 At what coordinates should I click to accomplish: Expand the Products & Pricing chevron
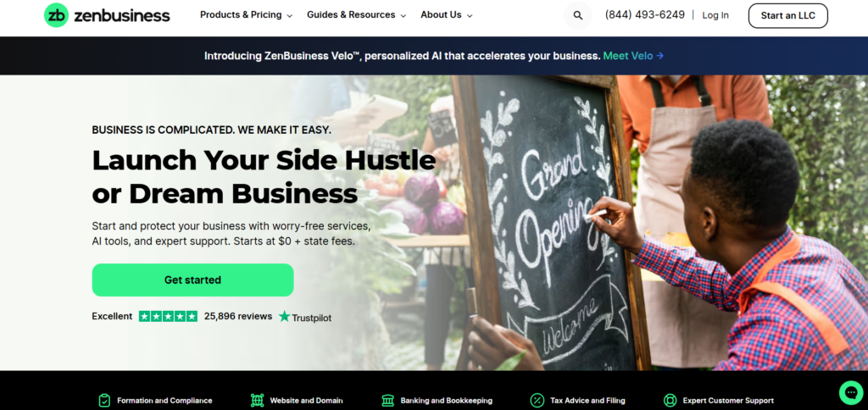[x=290, y=16]
